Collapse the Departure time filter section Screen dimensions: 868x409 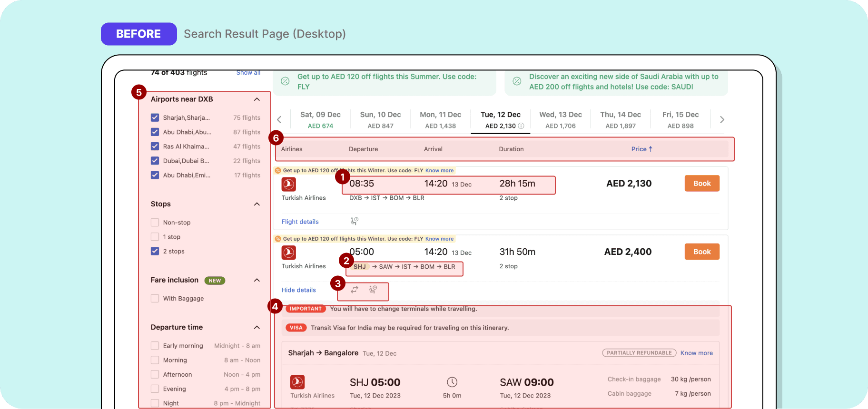257,327
